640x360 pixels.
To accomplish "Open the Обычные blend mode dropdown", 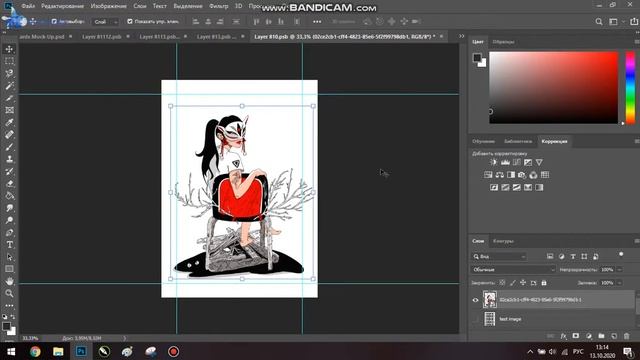I will pyautogui.click(x=513, y=269).
